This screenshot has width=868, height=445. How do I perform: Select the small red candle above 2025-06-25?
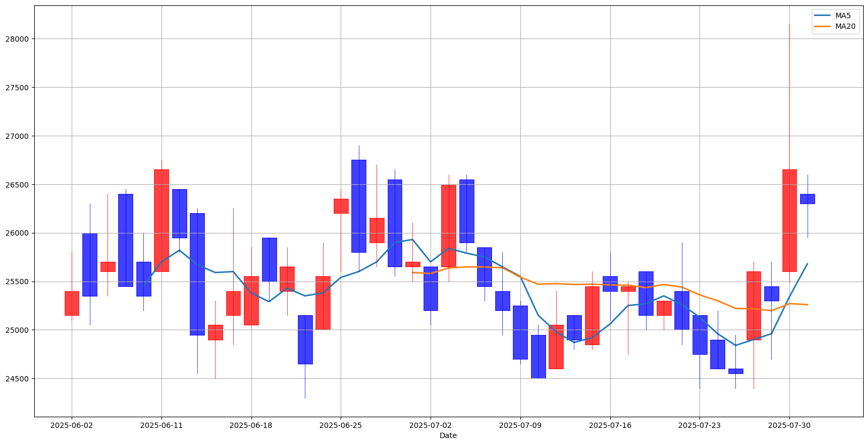click(x=341, y=206)
